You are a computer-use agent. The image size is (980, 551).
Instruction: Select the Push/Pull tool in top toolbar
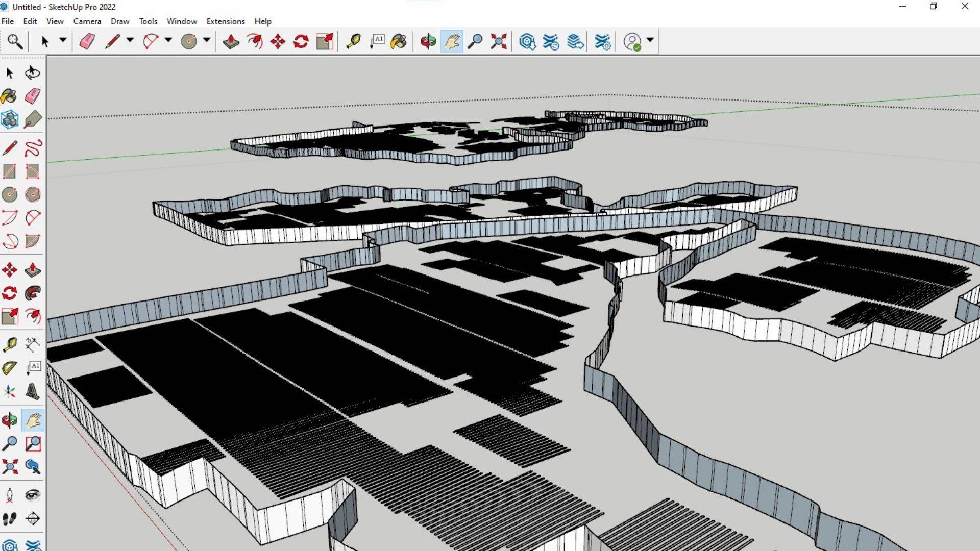click(x=231, y=41)
